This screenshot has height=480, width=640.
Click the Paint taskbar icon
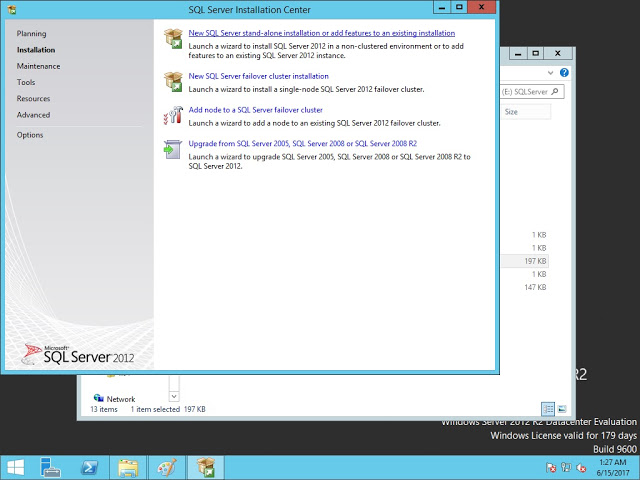coord(167,467)
